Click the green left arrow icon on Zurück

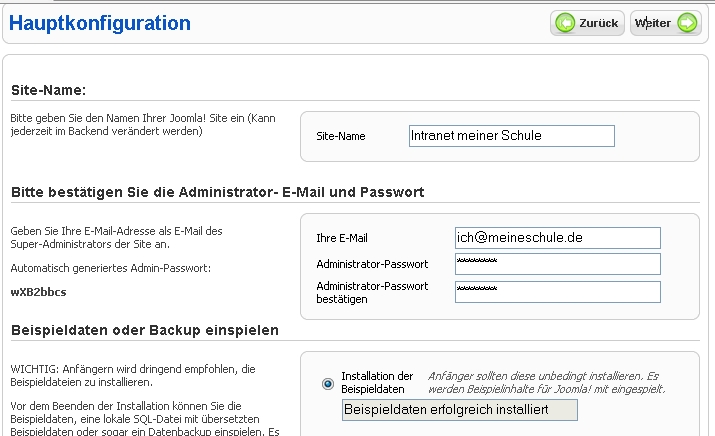(x=566, y=23)
